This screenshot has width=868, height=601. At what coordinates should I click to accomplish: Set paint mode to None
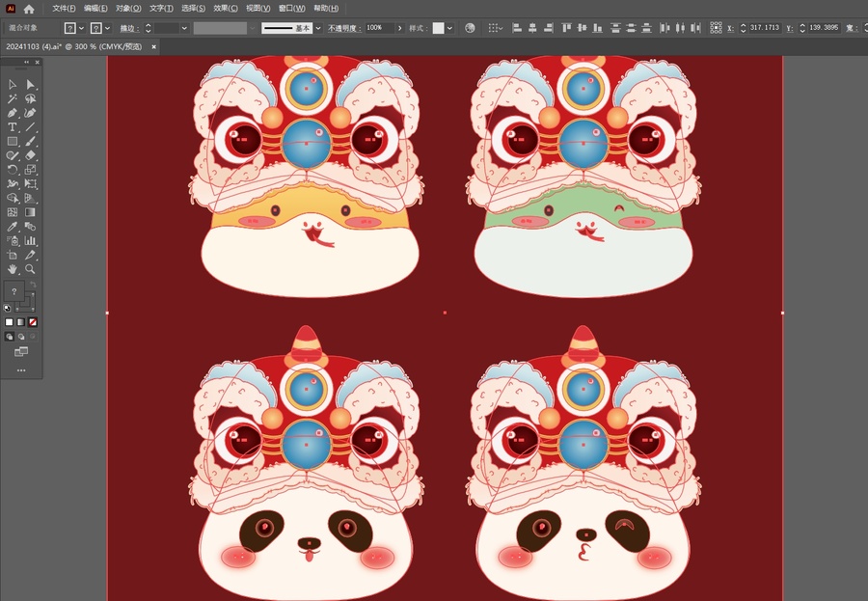pos(33,322)
